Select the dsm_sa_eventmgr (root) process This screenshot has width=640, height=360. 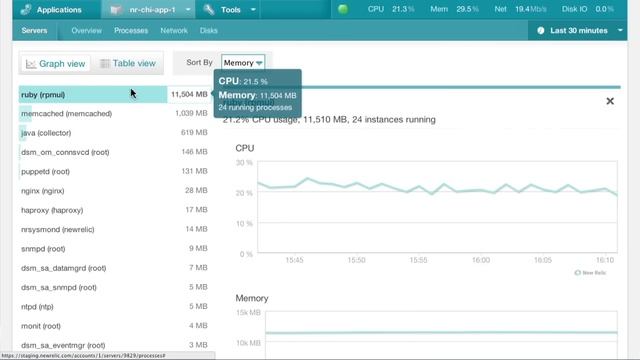coord(114,345)
